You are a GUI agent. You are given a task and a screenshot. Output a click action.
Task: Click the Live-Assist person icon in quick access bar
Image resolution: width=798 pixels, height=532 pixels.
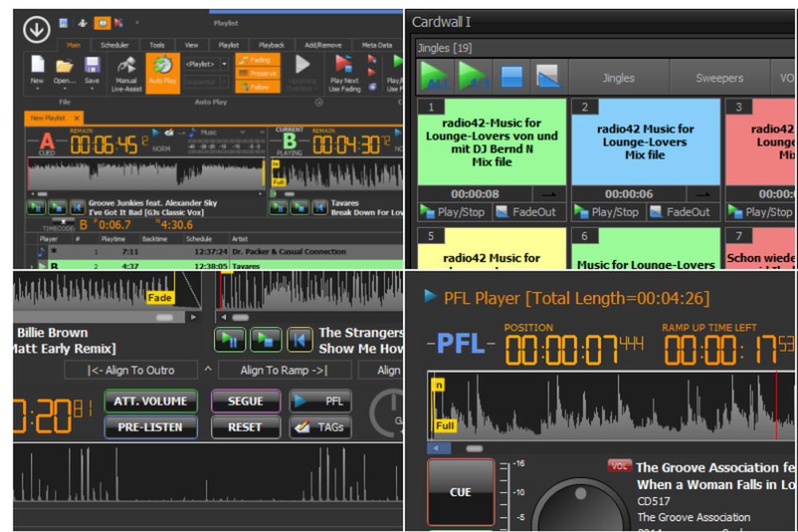click(x=82, y=23)
